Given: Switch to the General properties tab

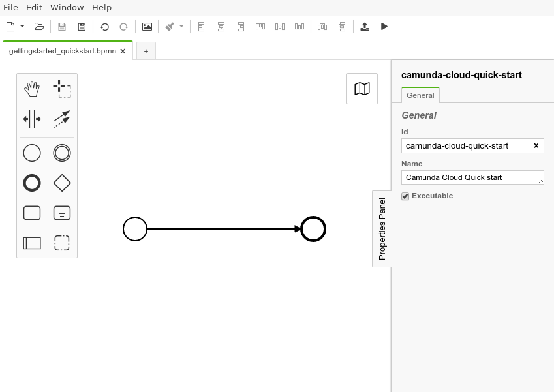Looking at the screenshot, I should (420, 95).
